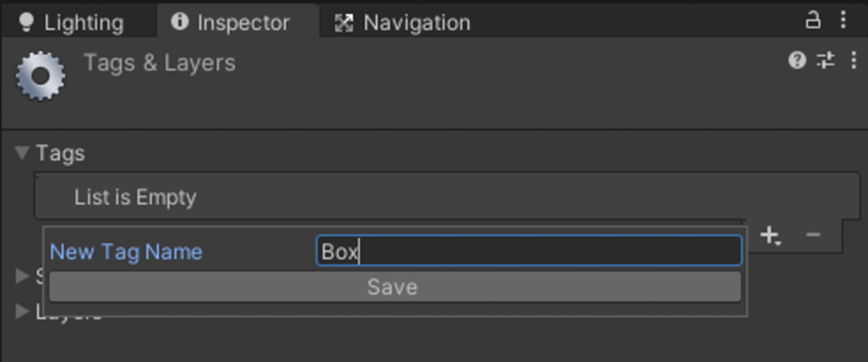Click the New Tag Name label

tap(126, 252)
